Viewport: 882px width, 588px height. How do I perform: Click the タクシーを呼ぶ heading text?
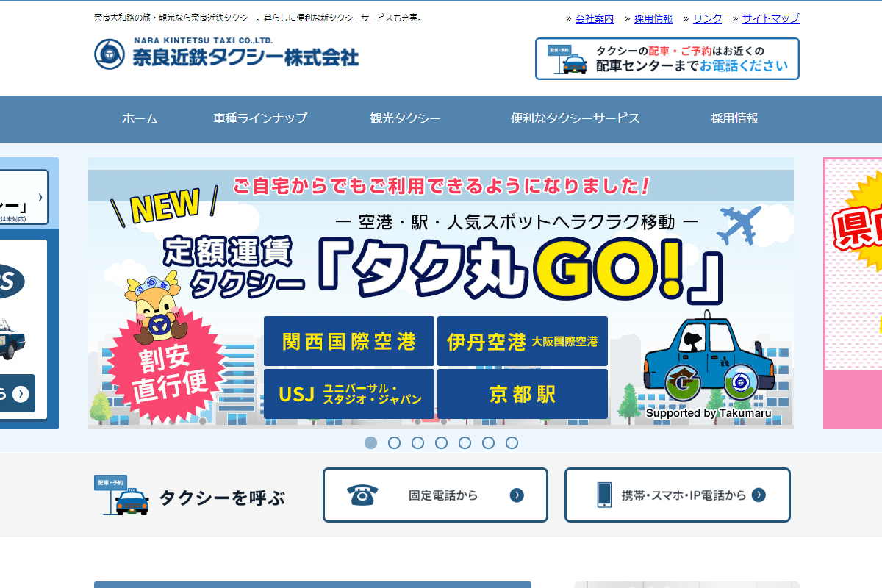coord(222,498)
